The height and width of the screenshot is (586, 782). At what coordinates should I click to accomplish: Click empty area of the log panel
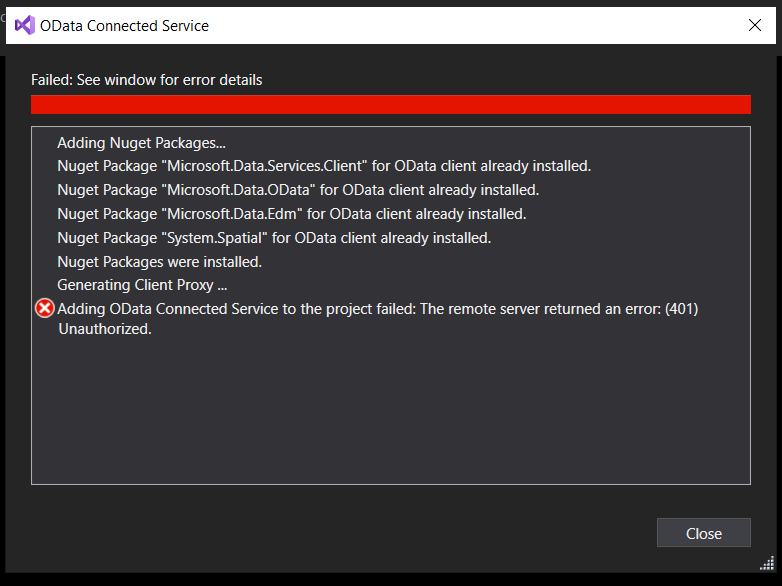(x=391, y=411)
